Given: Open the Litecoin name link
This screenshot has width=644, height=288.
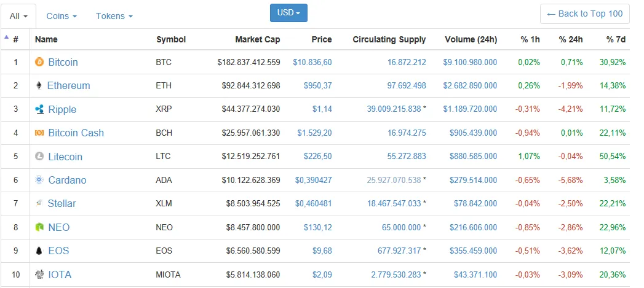Looking at the screenshot, I should pyautogui.click(x=65, y=157).
